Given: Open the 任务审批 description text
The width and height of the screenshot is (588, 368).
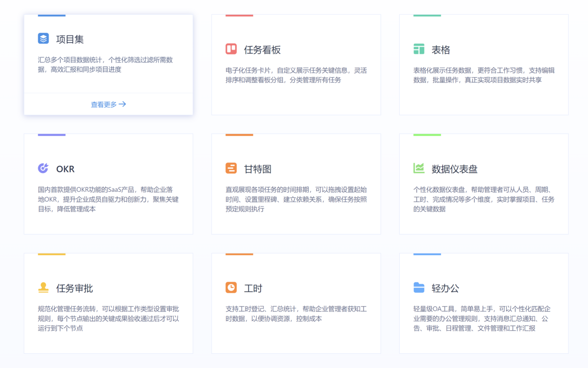Looking at the screenshot, I should pyautogui.click(x=108, y=318).
